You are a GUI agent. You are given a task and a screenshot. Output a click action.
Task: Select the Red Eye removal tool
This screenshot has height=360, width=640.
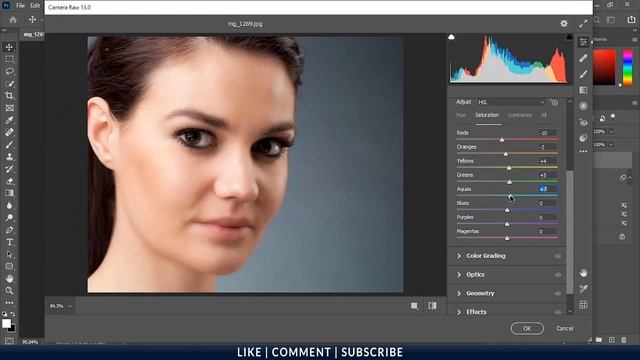pyautogui.click(x=583, y=122)
